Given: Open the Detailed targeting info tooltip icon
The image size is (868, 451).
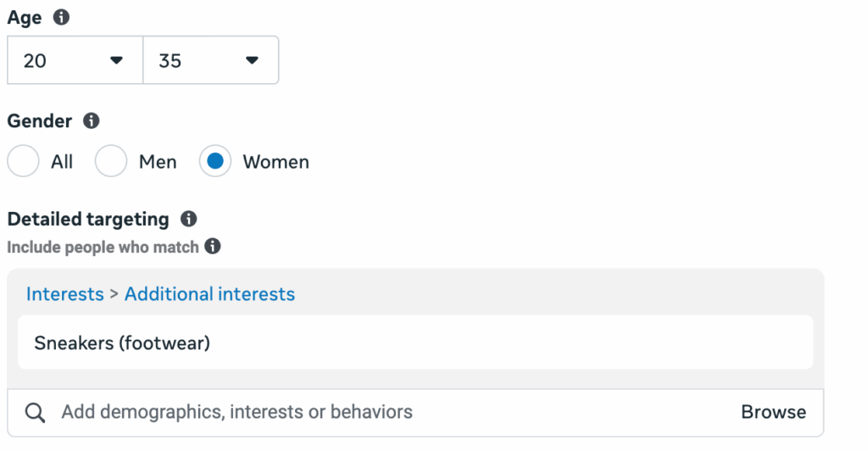Looking at the screenshot, I should (188, 220).
